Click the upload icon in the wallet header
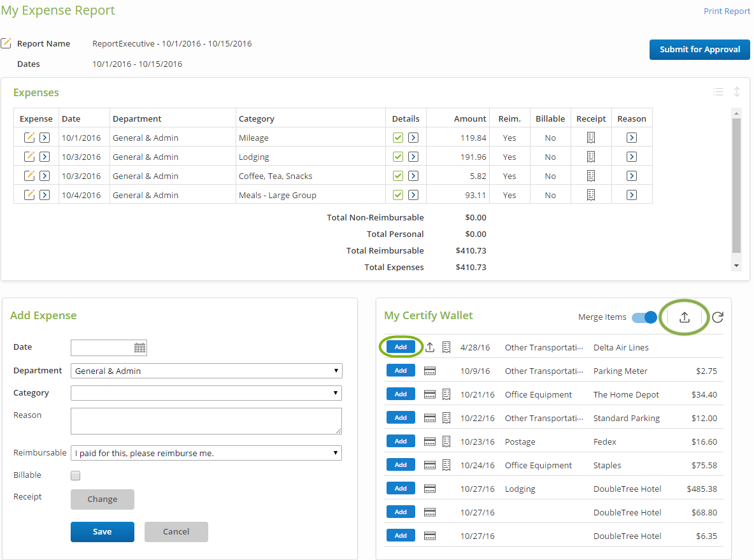The width and height of the screenshot is (754, 560). pos(684,316)
